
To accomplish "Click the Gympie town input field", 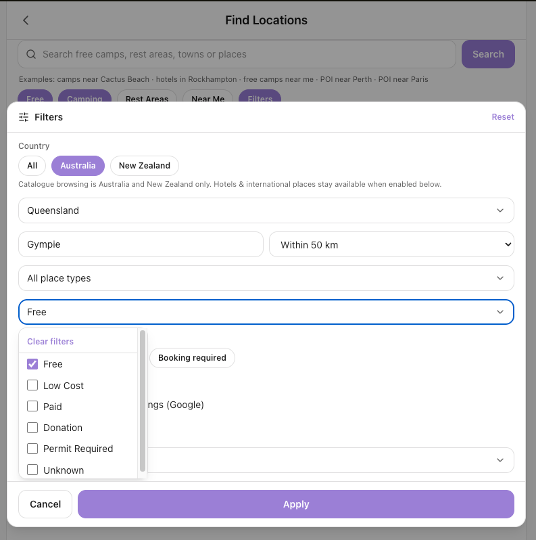I will tap(141, 245).
